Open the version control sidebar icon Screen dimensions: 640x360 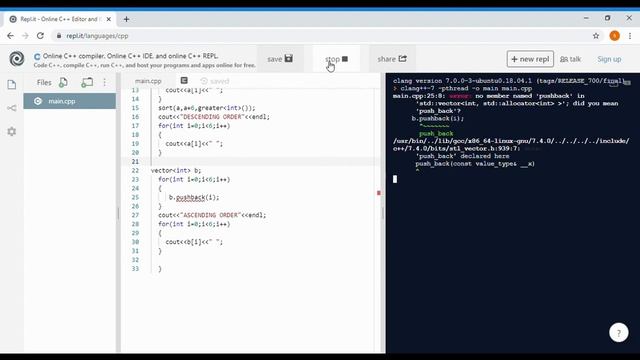[x=11, y=108]
